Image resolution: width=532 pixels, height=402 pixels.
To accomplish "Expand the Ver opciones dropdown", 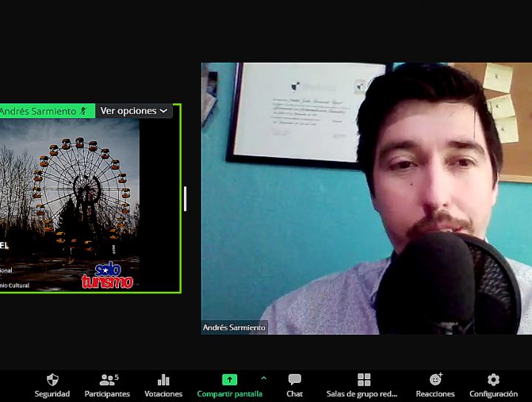I will [x=133, y=111].
